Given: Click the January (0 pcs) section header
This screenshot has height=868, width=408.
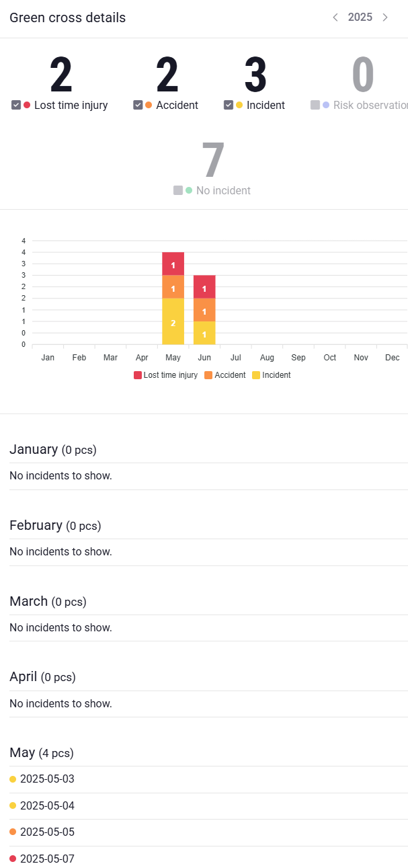Looking at the screenshot, I should (48, 449).
